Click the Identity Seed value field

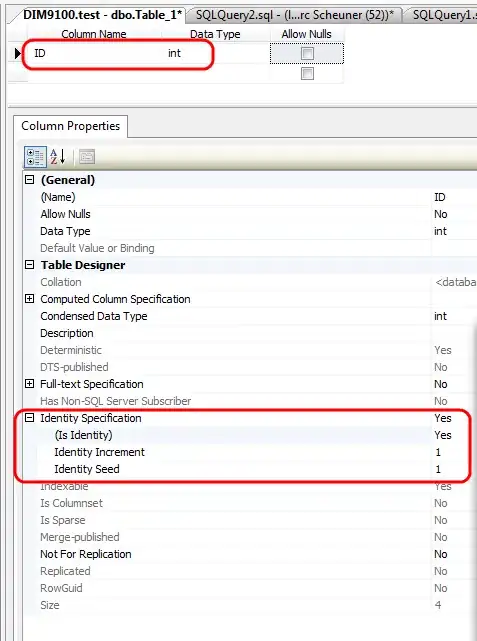[x=455, y=469]
